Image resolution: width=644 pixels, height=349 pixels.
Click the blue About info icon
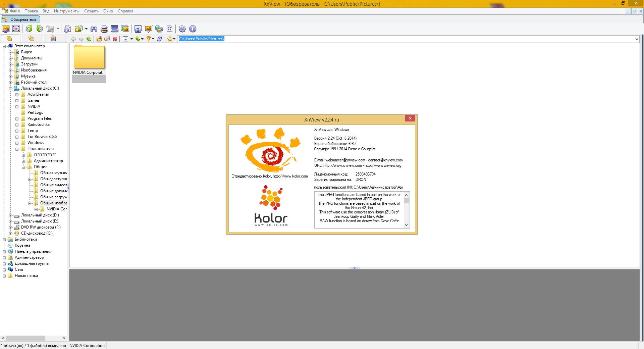click(x=193, y=29)
